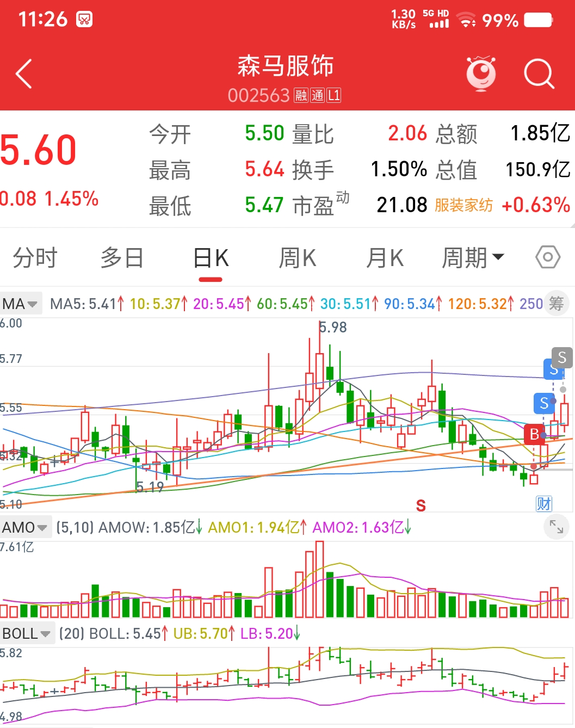Open the 周期 period dropdown
The width and height of the screenshot is (575, 728).
point(473,257)
